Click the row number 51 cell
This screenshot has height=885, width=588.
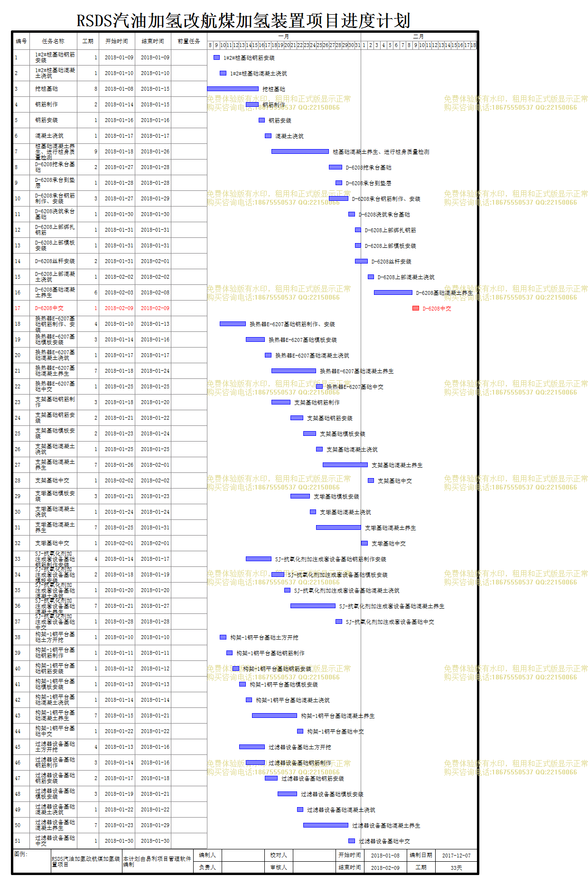click(21, 841)
